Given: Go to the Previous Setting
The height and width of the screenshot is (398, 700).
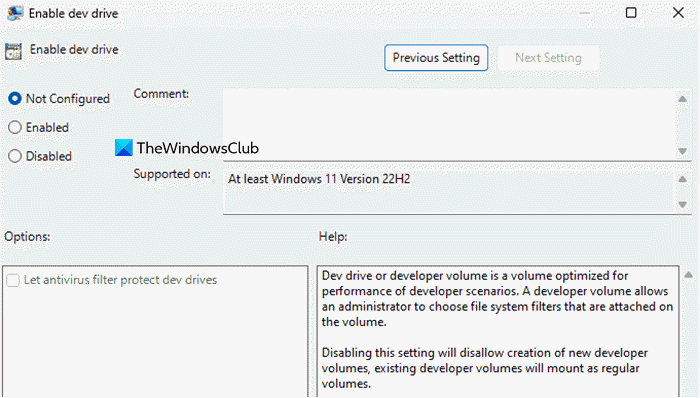Looking at the screenshot, I should [436, 58].
